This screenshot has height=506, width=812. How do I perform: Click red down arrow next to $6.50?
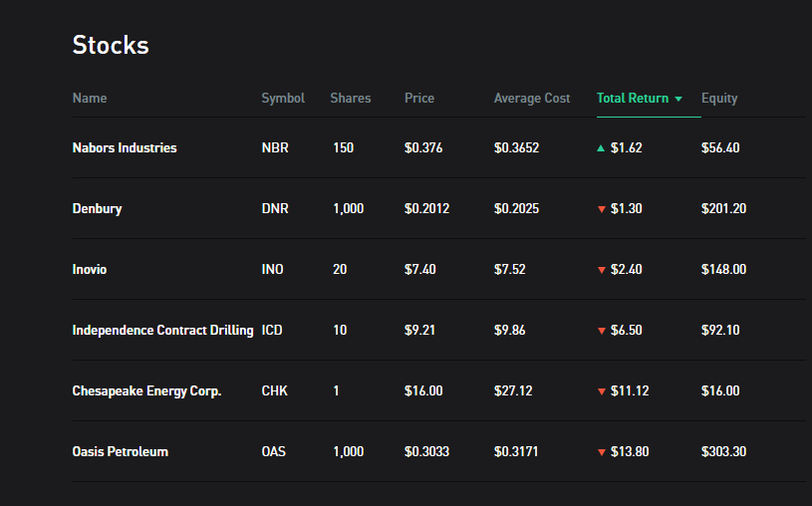[601, 331]
